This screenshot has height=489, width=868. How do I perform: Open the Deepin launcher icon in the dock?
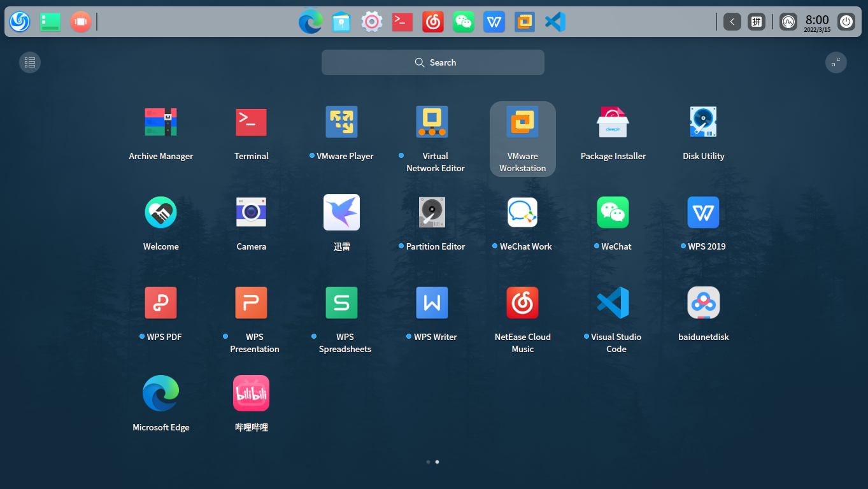[x=20, y=22]
